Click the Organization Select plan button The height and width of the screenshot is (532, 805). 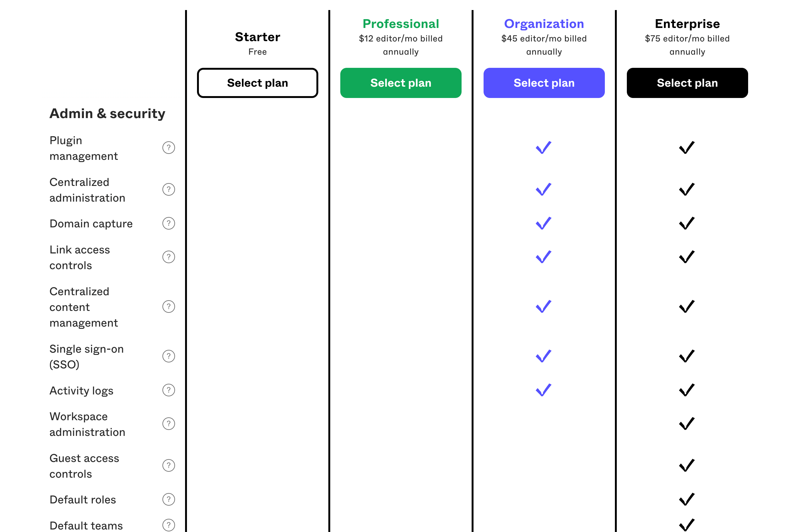pos(544,83)
